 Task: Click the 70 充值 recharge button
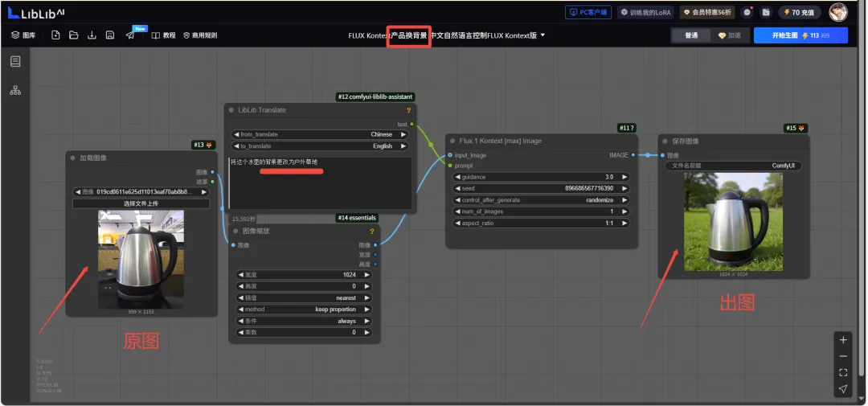pyautogui.click(x=800, y=12)
